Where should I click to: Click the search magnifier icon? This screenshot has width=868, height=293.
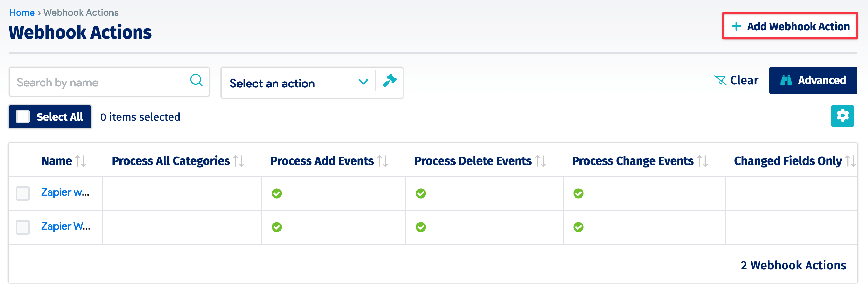coord(196,81)
